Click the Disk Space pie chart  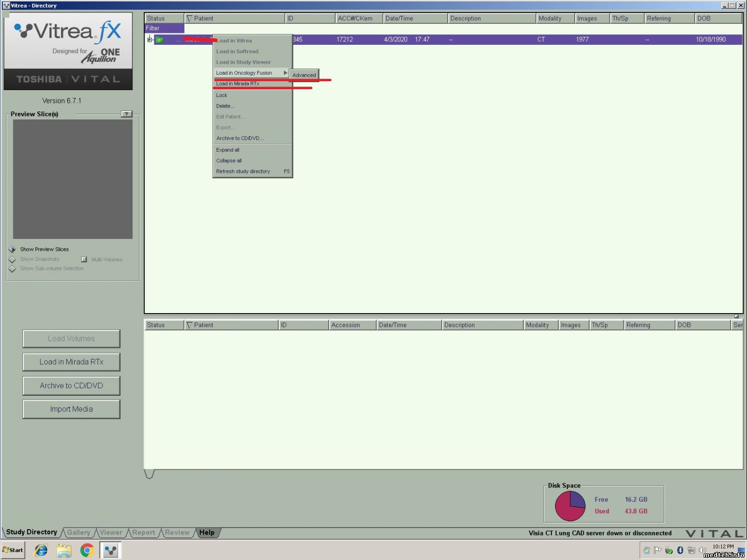click(x=570, y=506)
